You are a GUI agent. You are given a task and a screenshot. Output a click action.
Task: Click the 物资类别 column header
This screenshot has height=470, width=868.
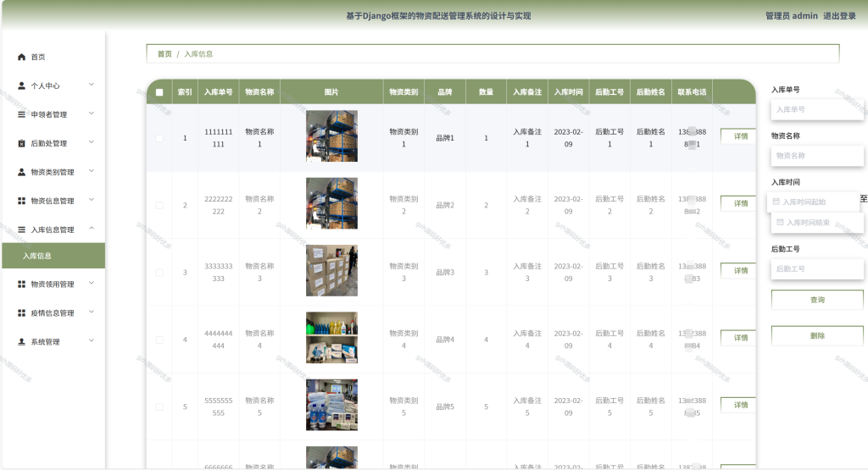[403, 92]
